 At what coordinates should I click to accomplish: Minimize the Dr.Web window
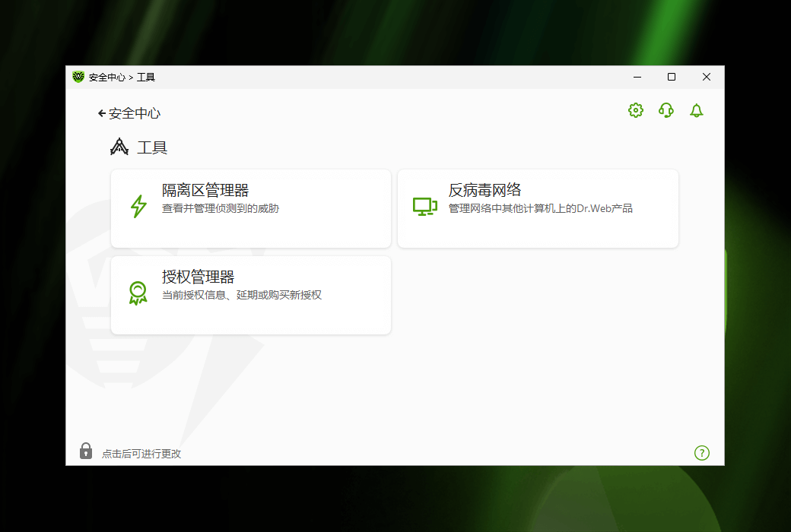coord(637,78)
